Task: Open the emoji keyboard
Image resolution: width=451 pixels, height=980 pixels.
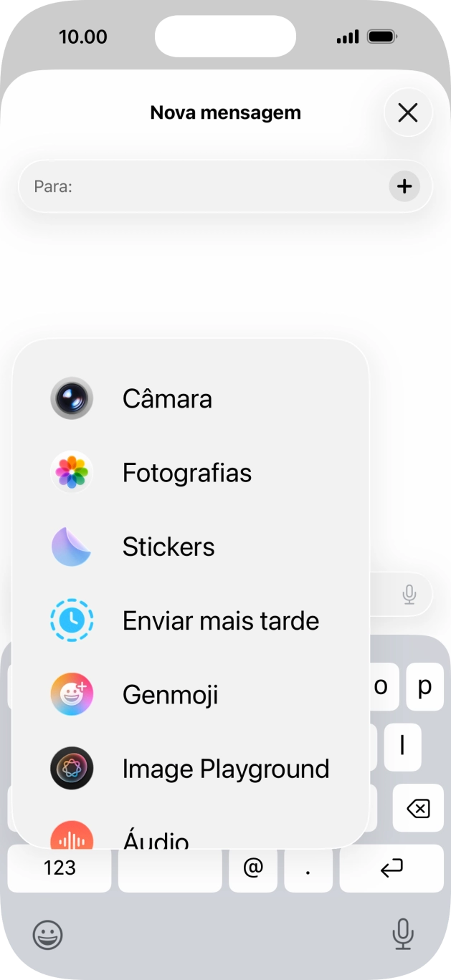Action: tap(48, 935)
